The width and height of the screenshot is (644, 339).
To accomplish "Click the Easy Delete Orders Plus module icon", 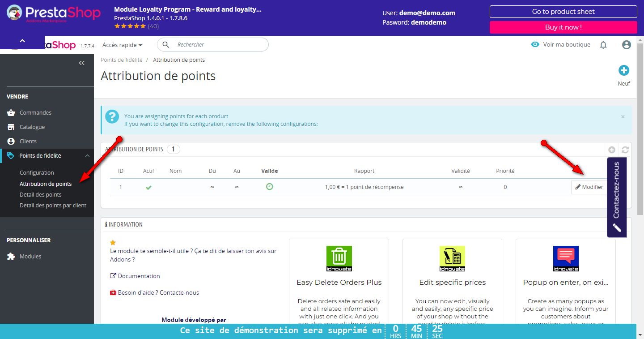I will (x=339, y=258).
